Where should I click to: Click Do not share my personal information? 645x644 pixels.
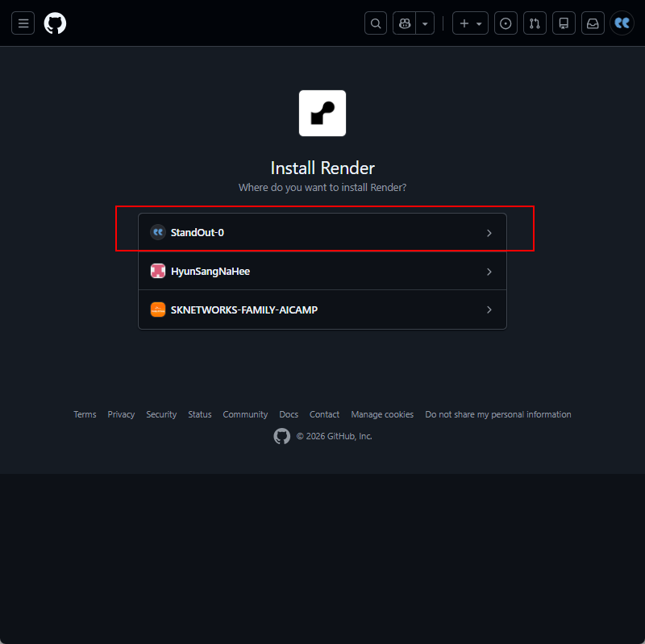coord(497,414)
